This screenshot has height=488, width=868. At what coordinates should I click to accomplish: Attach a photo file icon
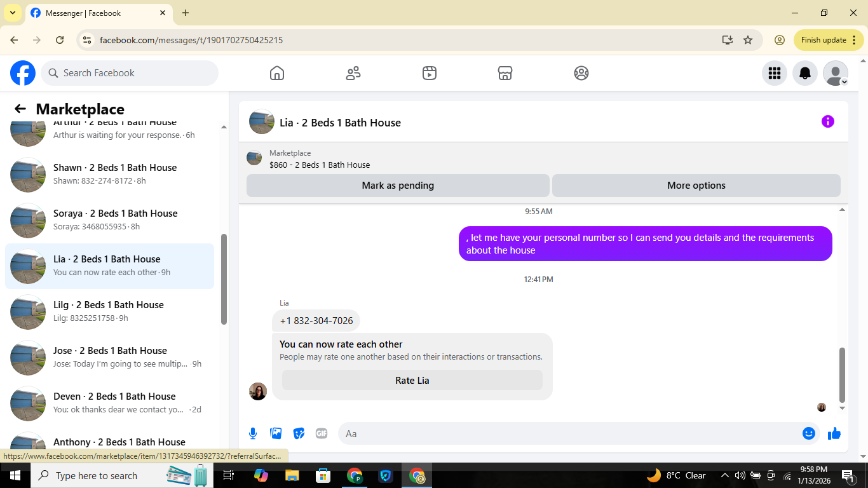click(276, 433)
